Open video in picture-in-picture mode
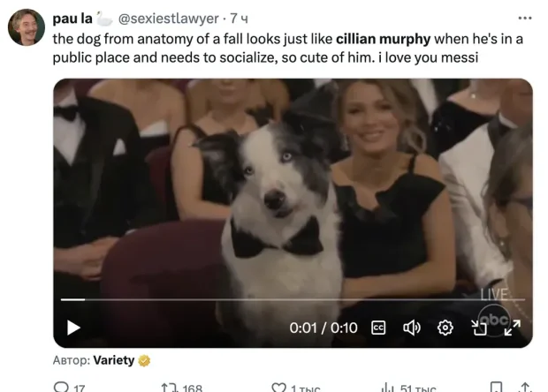 [x=479, y=328]
